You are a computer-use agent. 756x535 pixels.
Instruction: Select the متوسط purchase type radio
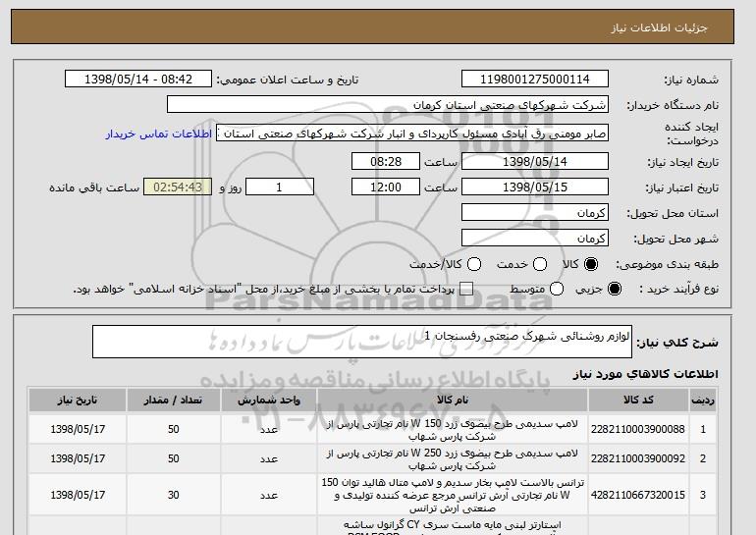[557, 289]
